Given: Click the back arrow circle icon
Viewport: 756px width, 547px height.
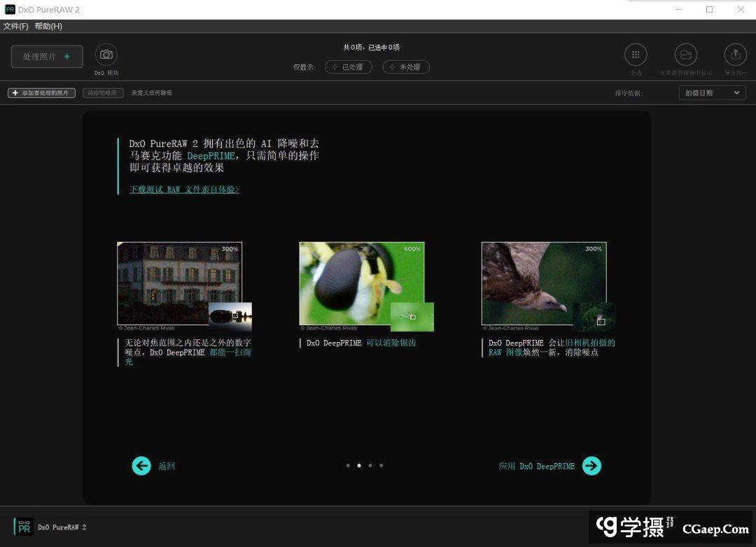Looking at the screenshot, I should tap(141, 466).
